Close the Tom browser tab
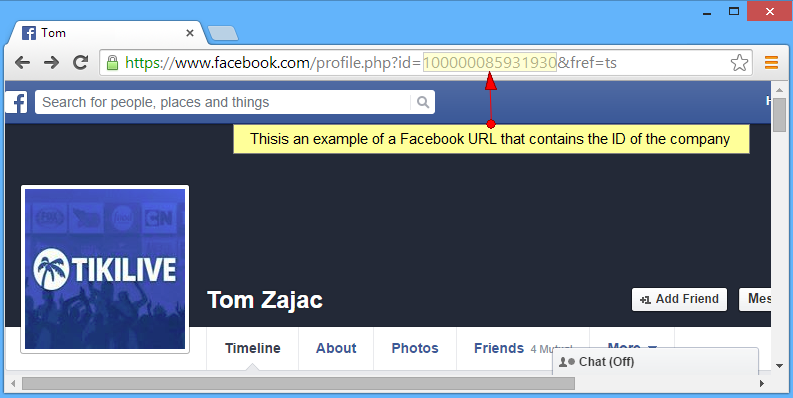 pos(190,33)
